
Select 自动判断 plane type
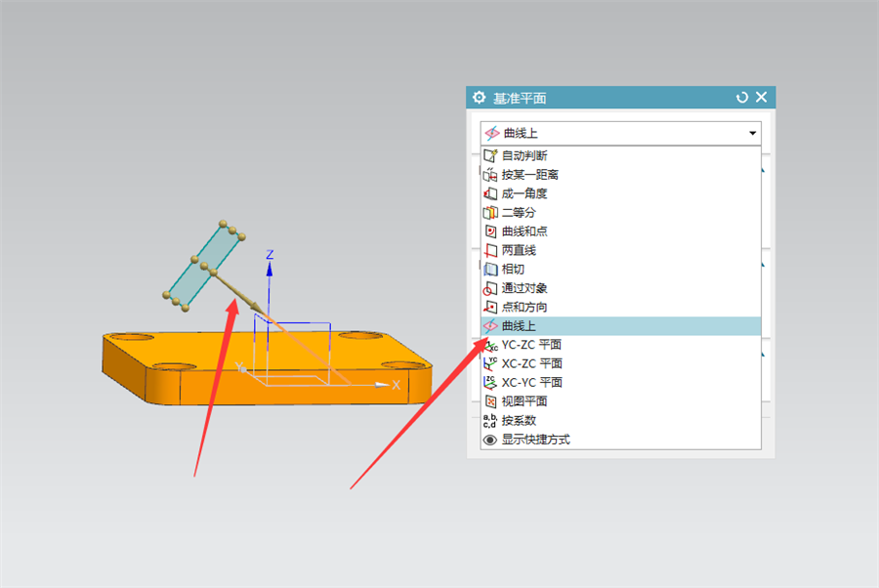(620, 156)
